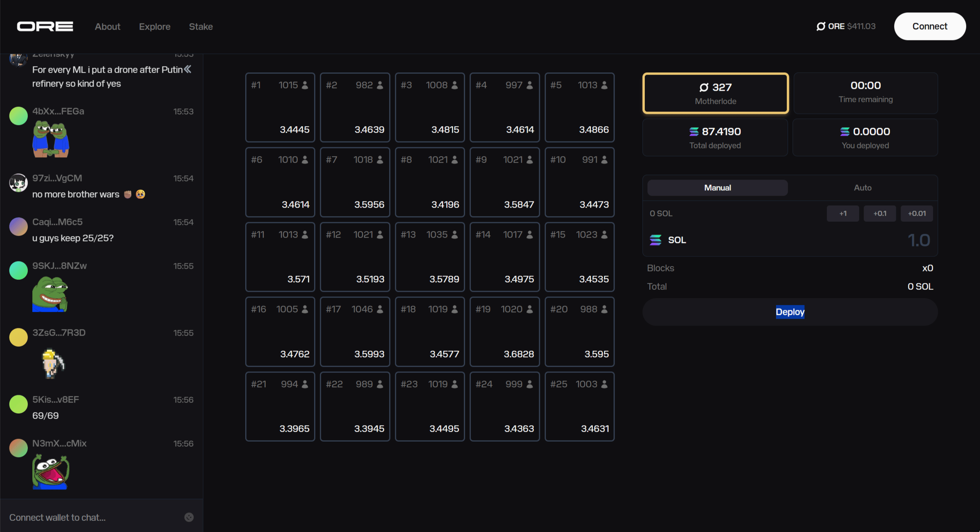Switch deployment mode to Auto
The image size is (980, 532).
click(x=863, y=188)
